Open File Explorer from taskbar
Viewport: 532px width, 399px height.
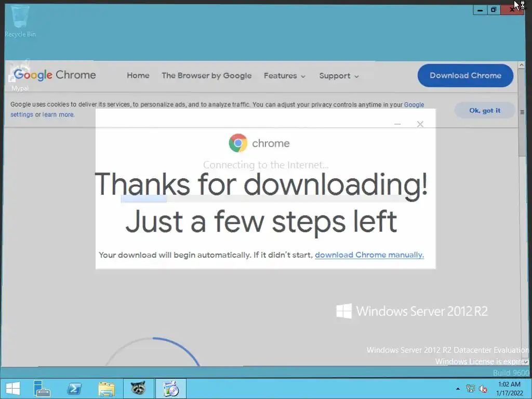pyautogui.click(x=107, y=389)
